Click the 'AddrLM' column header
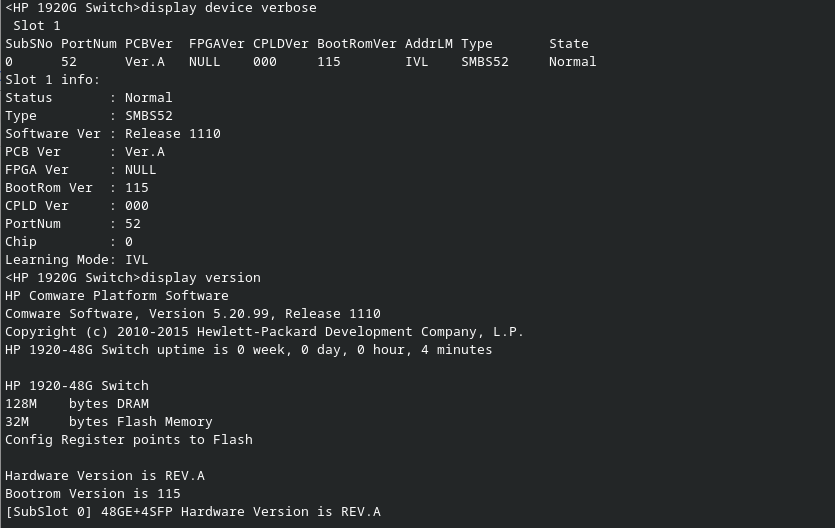Screen dimensions: 835x528 (x=429, y=44)
